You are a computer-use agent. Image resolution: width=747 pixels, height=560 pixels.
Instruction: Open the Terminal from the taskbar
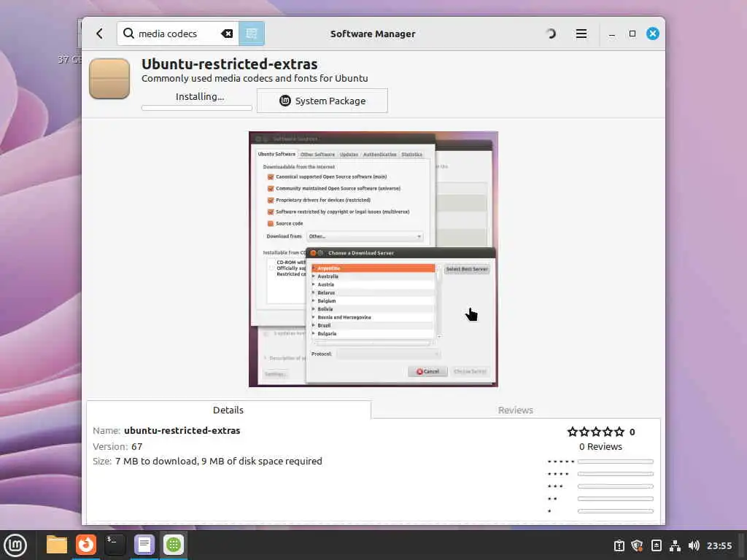[x=115, y=545]
